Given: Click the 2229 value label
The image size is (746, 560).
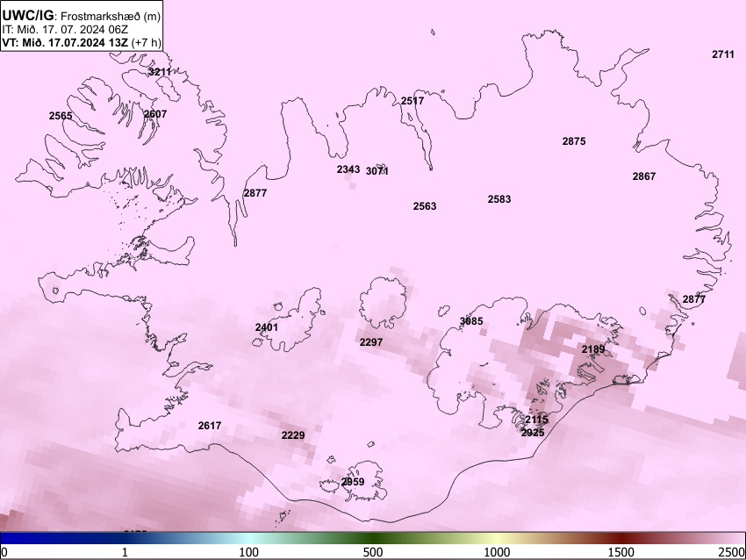Looking at the screenshot, I should pos(293,435).
